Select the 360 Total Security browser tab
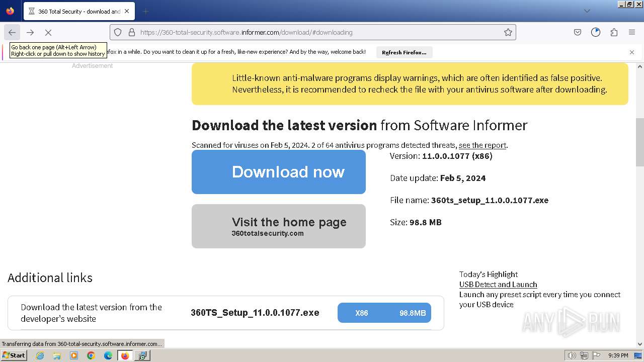 coord(79,11)
